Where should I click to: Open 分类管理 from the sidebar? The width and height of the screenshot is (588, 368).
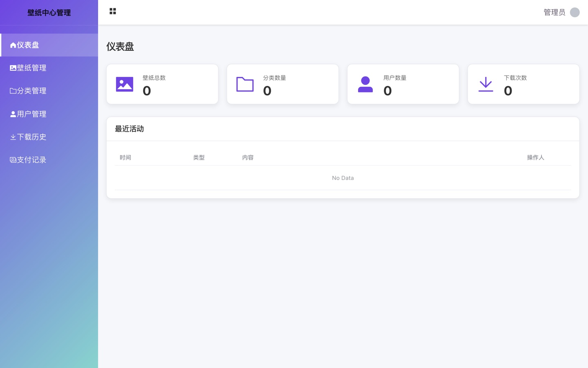point(49,91)
